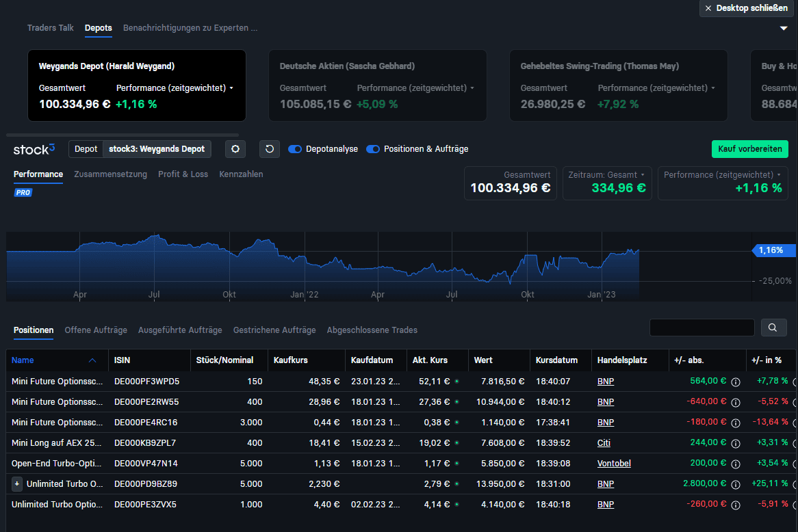
Task: Switch to the Zusammensetzung tab
Action: tap(110, 174)
